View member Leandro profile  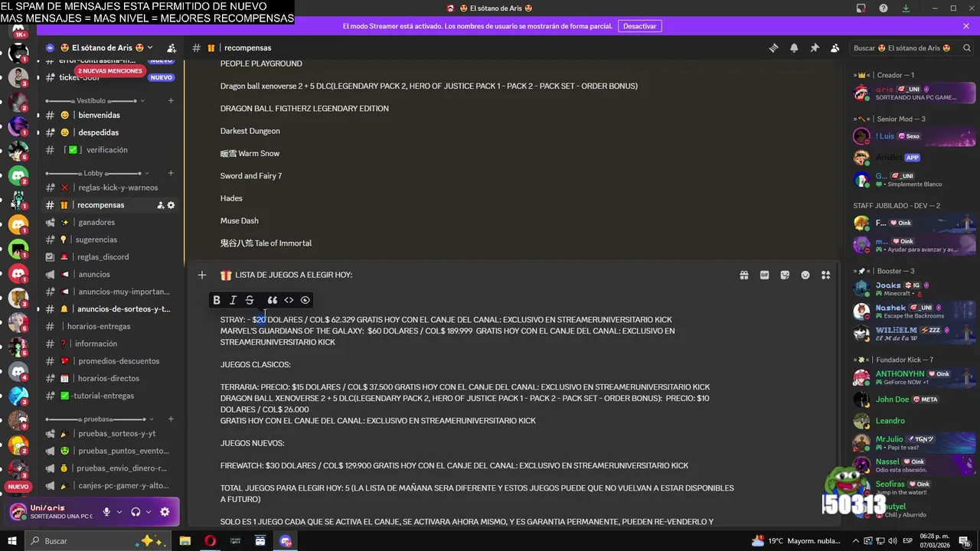tap(914, 421)
